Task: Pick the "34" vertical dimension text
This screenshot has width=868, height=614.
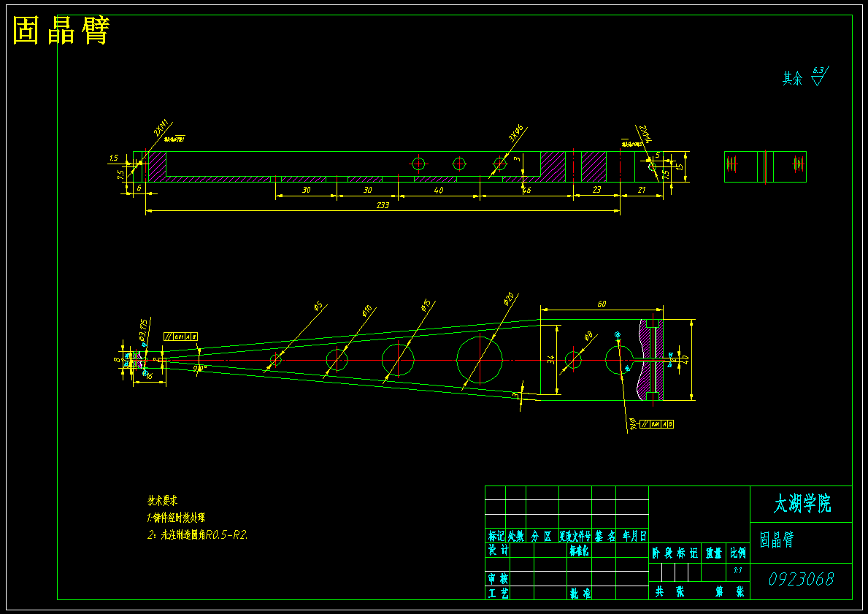Action: (x=550, y=360)
